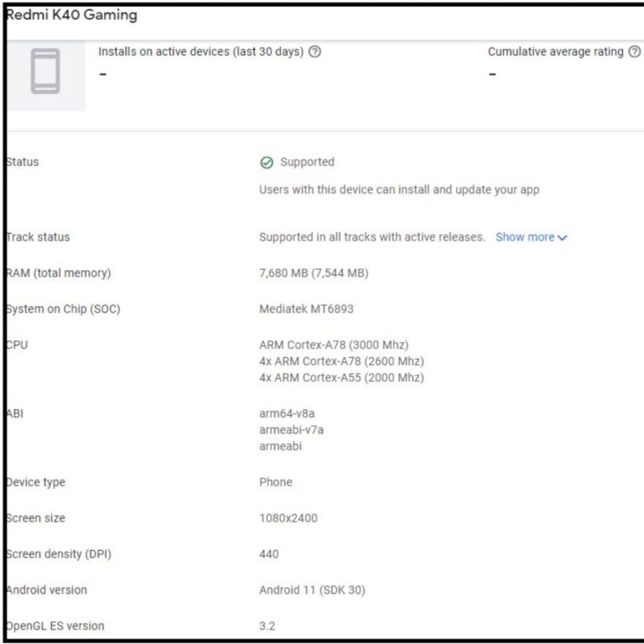Click 4x ARM Cortex-A55 (2000 Mhz) entry
The image size is (644, 644).
[342, 377]
